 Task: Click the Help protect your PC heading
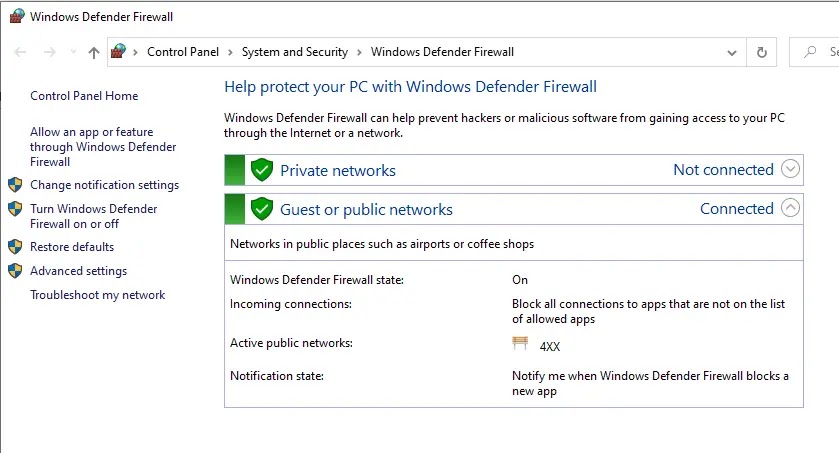[410, 87]
